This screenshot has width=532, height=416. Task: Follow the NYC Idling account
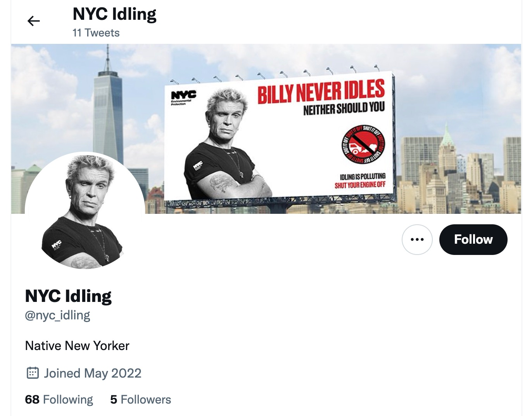tap(473, 239)
